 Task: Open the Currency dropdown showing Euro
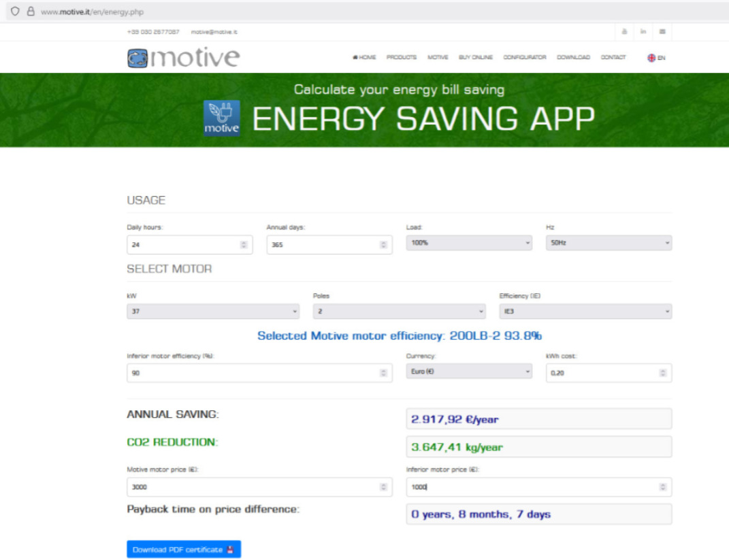[x=469, y=372]
